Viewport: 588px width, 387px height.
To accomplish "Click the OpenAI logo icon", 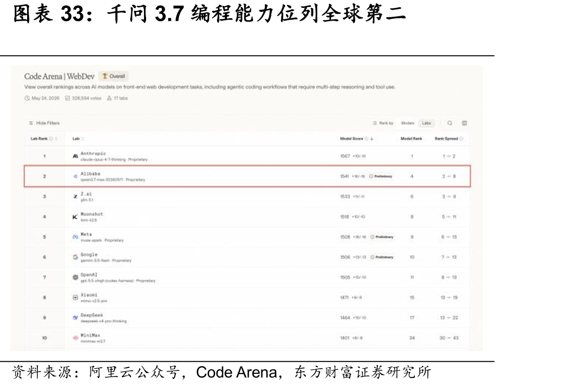I will [x=75, y=277].
